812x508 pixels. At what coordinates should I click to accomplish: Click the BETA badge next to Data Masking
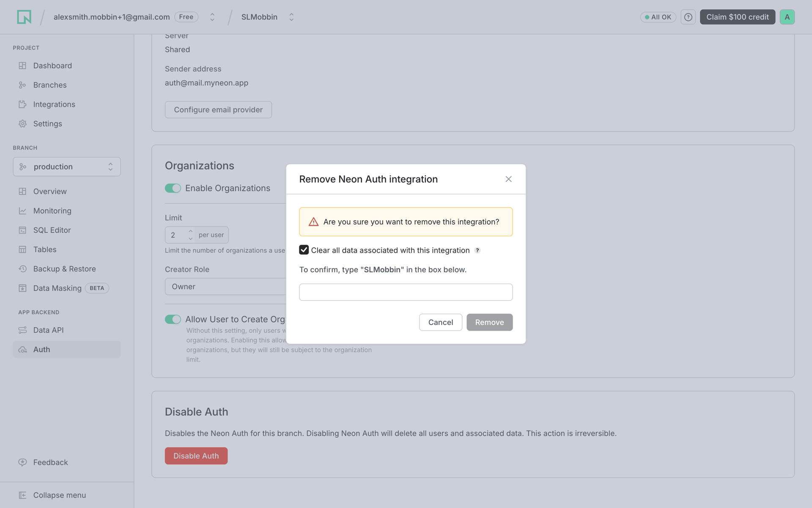pos(97,288)
